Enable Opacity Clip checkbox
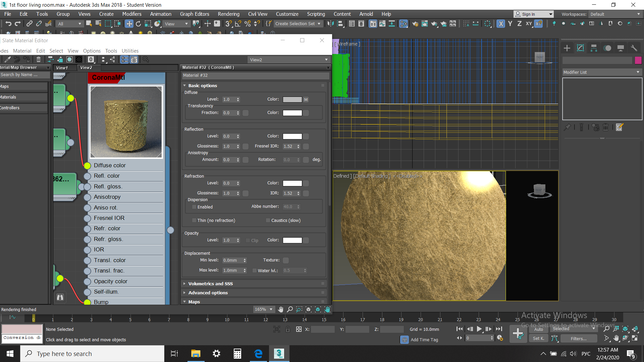 [x=248, y=240]
